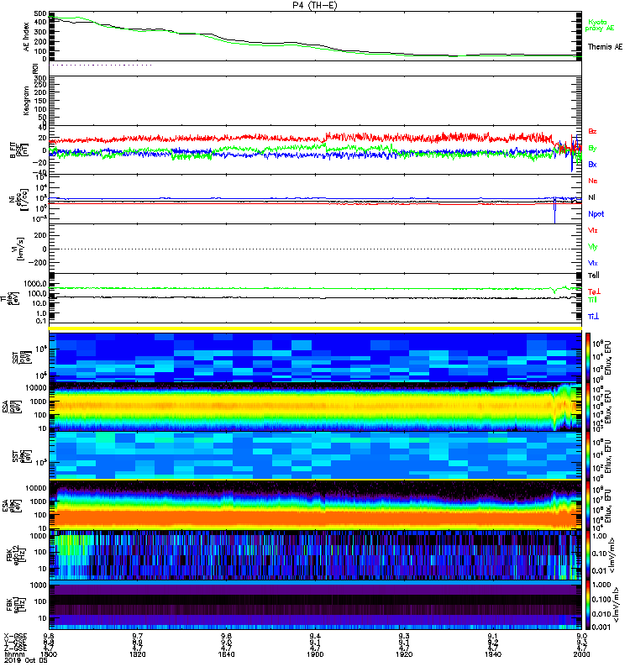Click the Eflux, EFU label beside top SST panel
Viewport: 630px width, 672px height.
pos(607,358)
